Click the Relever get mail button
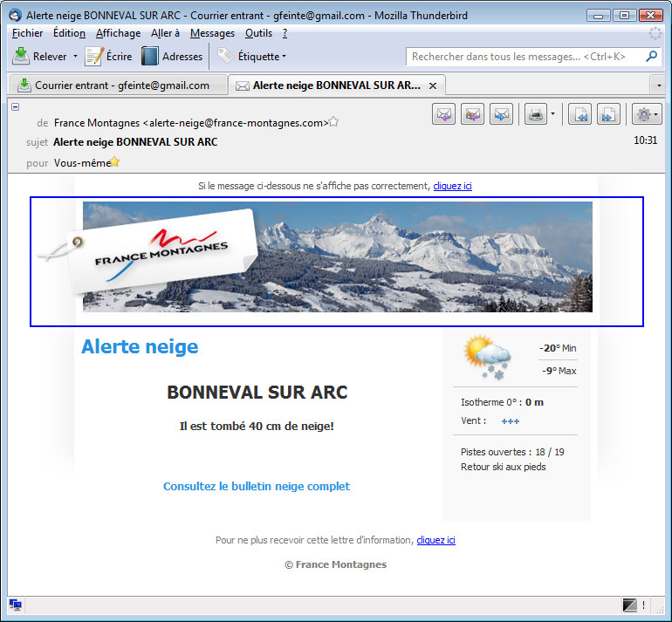Image resolution: width=672 pixels, height=622 pixels. (x=40, y=56)
